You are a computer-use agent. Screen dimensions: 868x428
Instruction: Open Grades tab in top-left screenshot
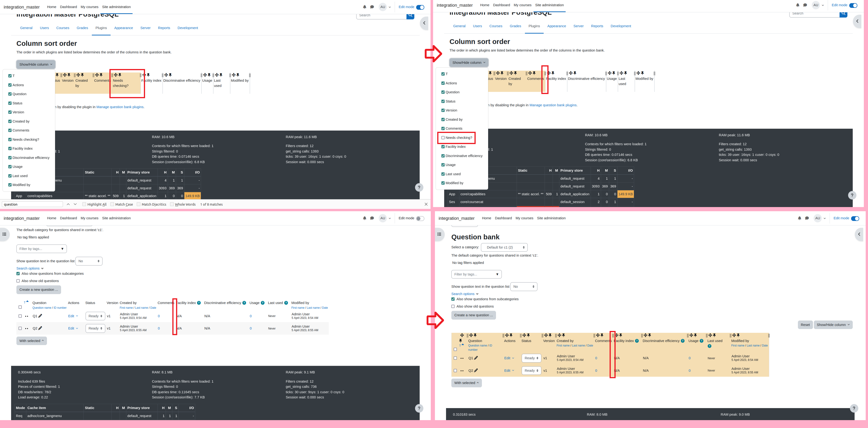point(82,28)
